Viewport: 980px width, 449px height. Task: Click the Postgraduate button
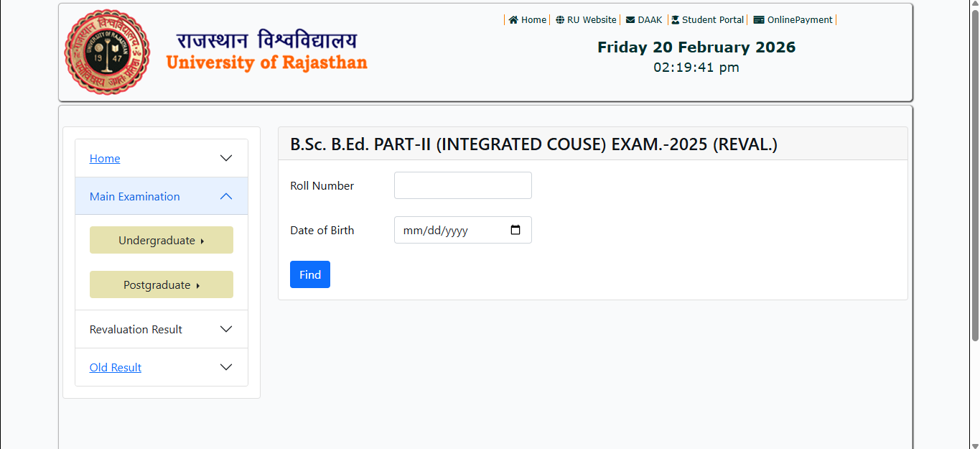click(161, 284)
